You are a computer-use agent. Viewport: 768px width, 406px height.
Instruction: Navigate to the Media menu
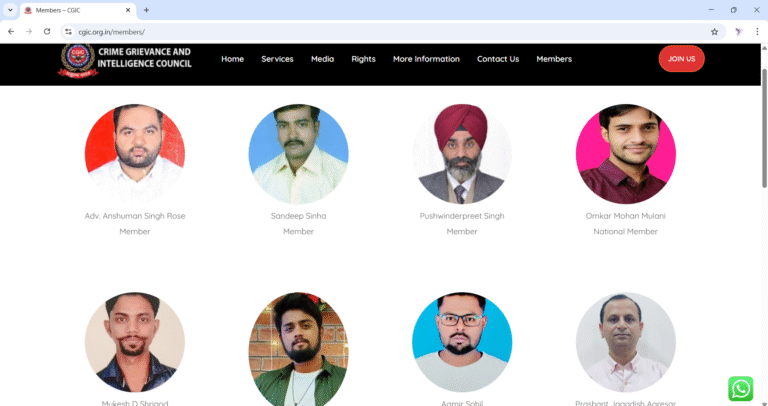pos(322,59)
